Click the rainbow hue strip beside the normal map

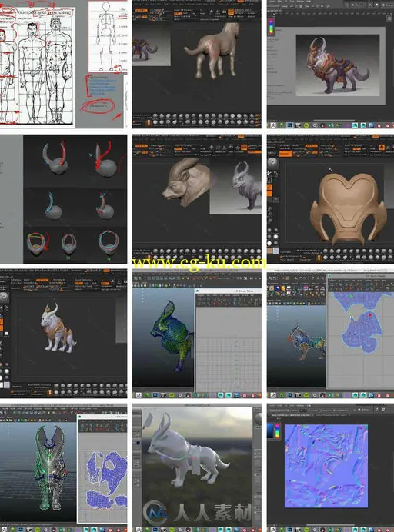click(277, 431)
